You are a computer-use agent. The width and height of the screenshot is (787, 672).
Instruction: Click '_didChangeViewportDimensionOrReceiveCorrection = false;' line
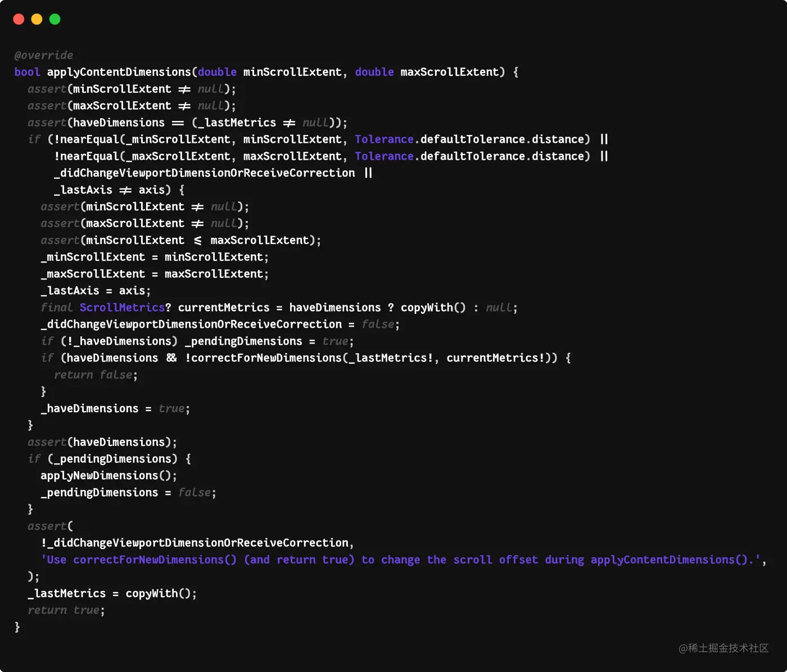(x=220, y=324)
